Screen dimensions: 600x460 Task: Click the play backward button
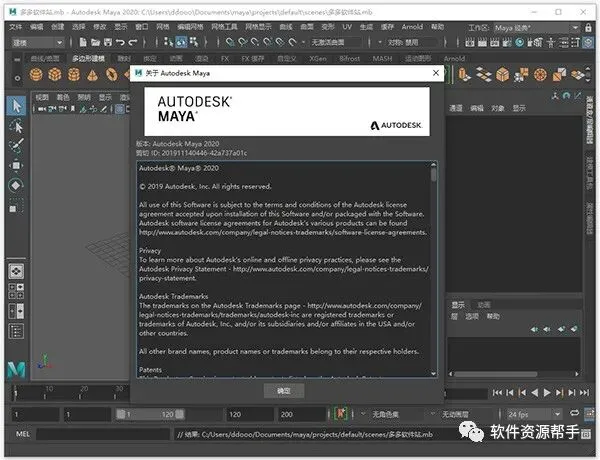click(535, 393)
